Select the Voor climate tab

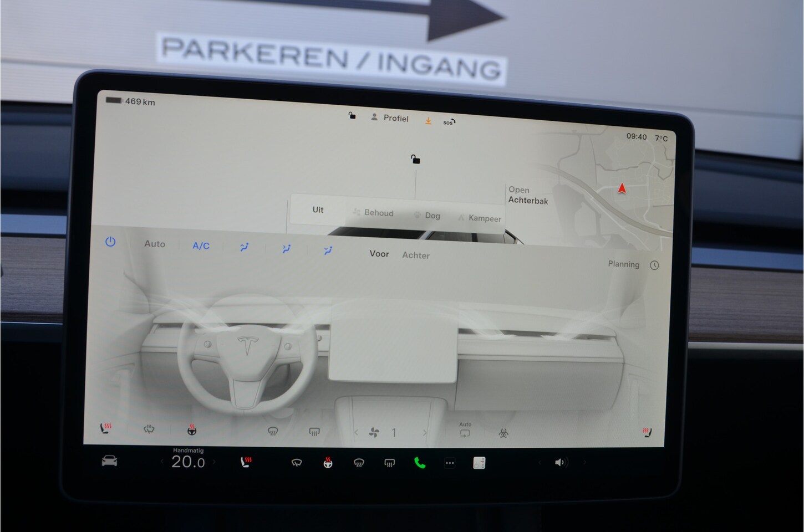click(x=379, y=254)
